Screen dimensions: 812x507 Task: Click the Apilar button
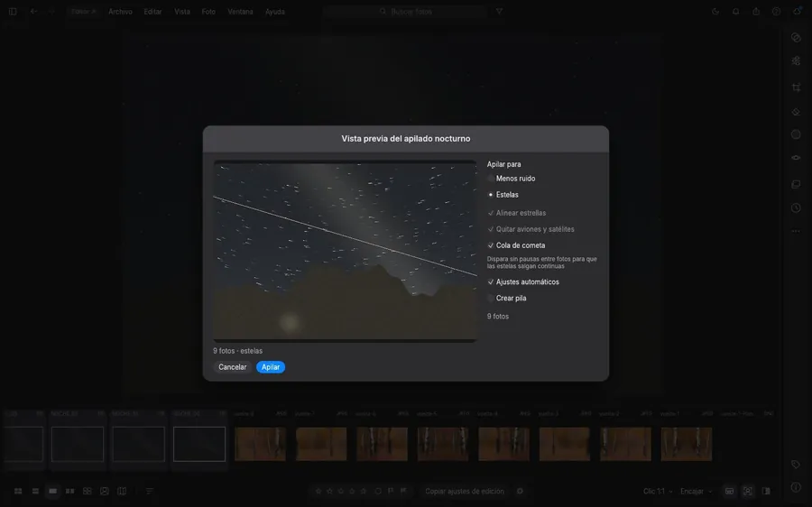tap(271, 367)
